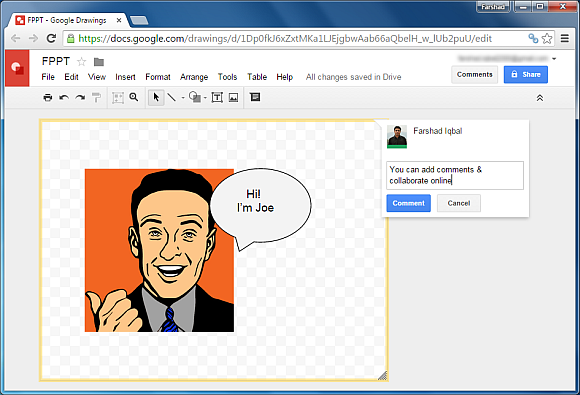Click the Comments button

point(475,74)
